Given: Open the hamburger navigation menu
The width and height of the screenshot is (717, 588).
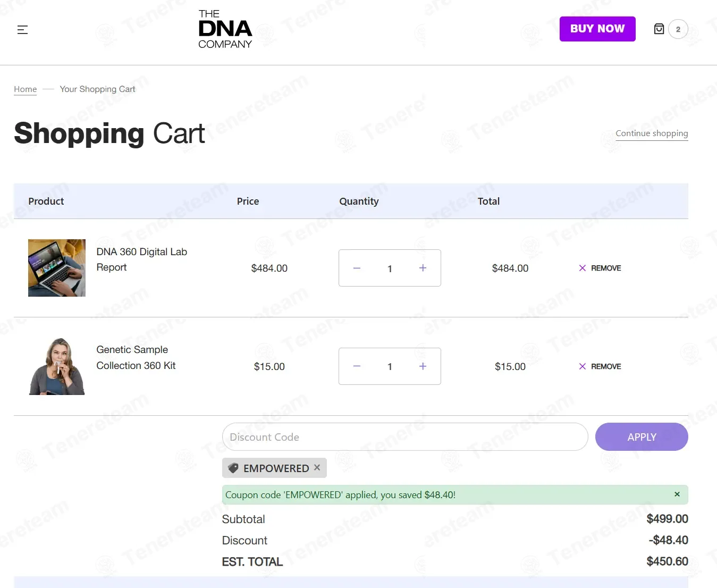Looking at the screenshot, I should pos(22,30).
